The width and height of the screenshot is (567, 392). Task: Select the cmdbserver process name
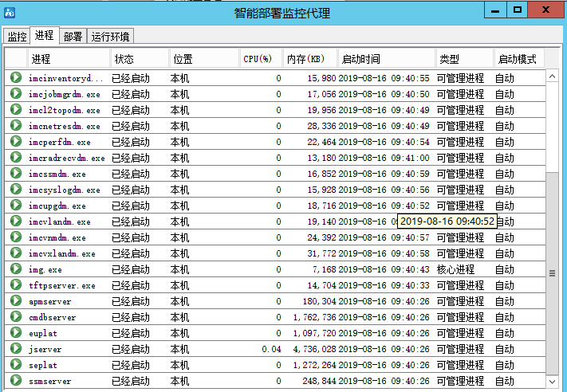pos(53,317)
